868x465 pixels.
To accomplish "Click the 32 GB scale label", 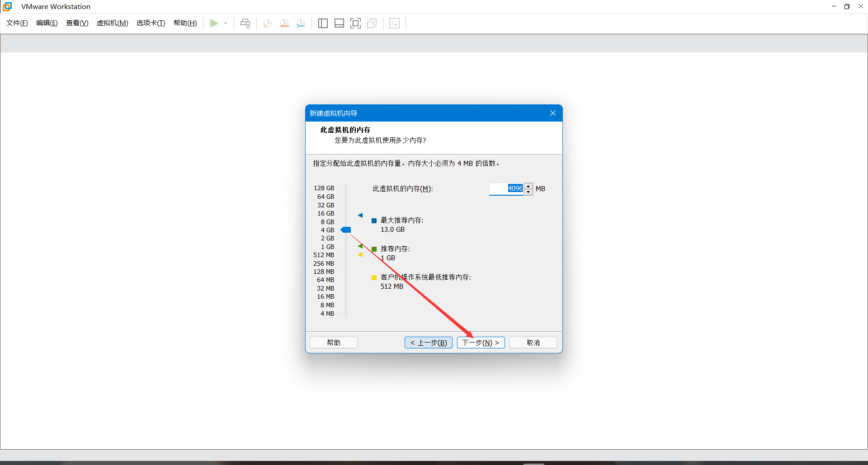I will (325, 205).
